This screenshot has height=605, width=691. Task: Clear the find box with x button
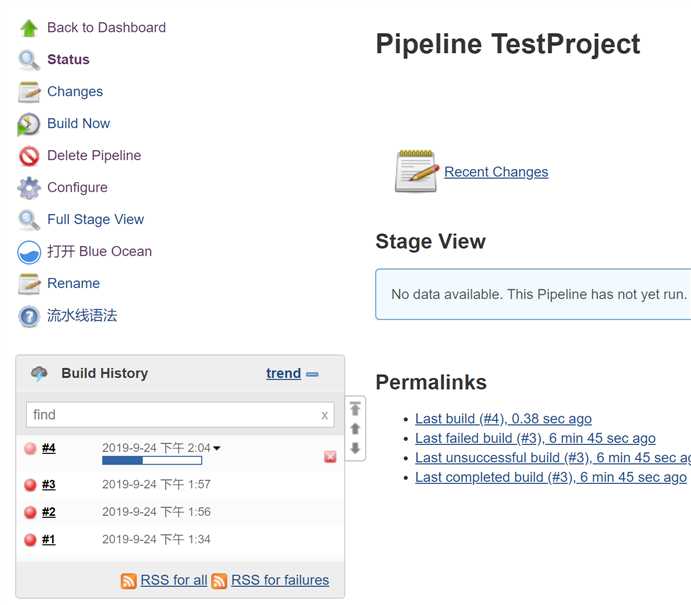[x=325, y=415]
